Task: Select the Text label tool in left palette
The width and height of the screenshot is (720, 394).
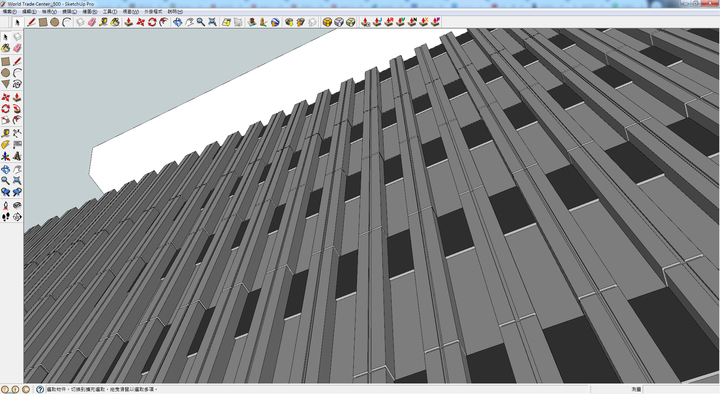Action: (17, 145)
